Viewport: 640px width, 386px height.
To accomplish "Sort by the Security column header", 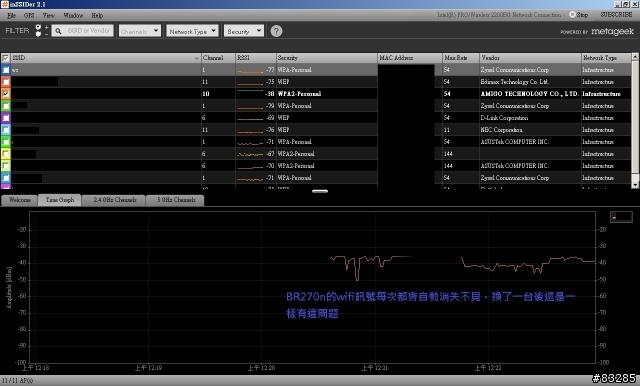I will (x=327, y=58).
